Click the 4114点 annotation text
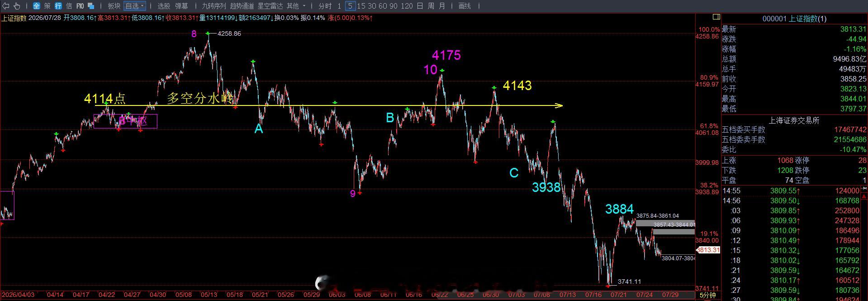Image resolution: width=868 pixels, height=301 pixels. click(105, 99)
